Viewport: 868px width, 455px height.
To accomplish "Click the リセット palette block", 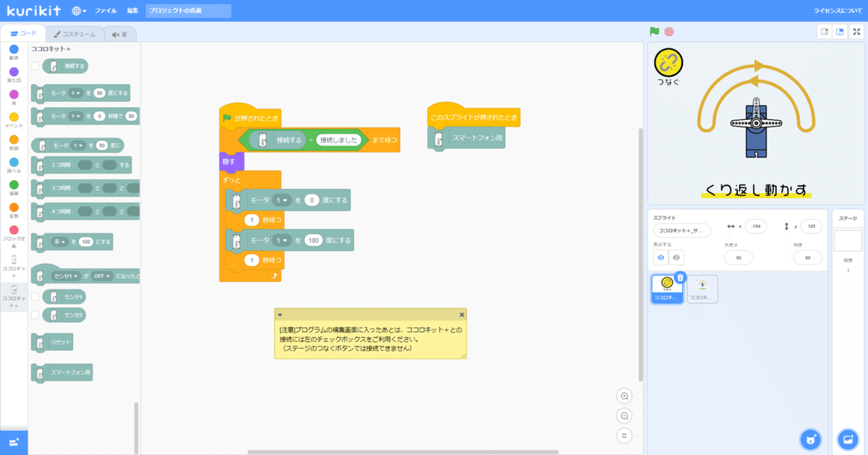I will (53, 342).
